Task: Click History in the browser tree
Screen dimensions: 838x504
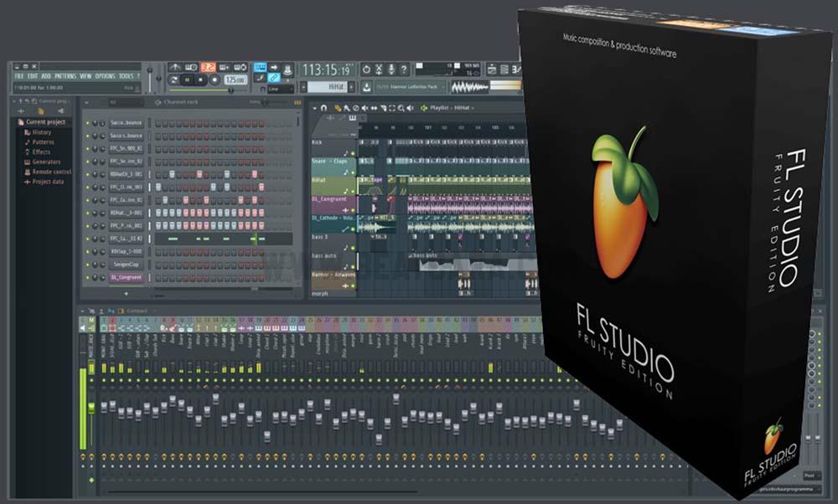Action: point(42,132)
